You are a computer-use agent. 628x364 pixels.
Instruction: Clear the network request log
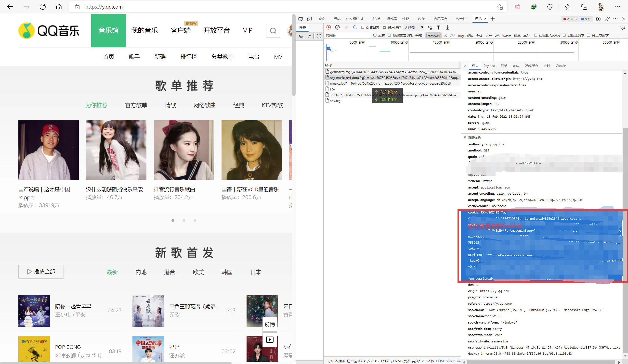(337, 27)
